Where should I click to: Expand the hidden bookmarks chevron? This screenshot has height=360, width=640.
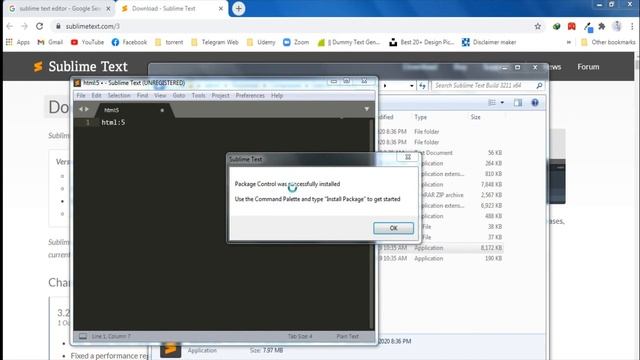tap(569, 42)
